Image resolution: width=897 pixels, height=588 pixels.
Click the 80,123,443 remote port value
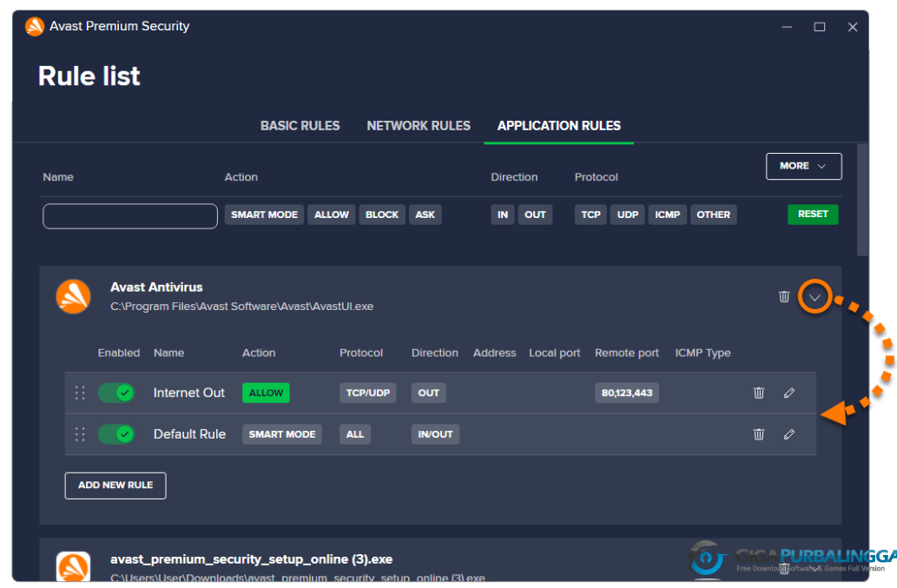(x=627, y=393)
